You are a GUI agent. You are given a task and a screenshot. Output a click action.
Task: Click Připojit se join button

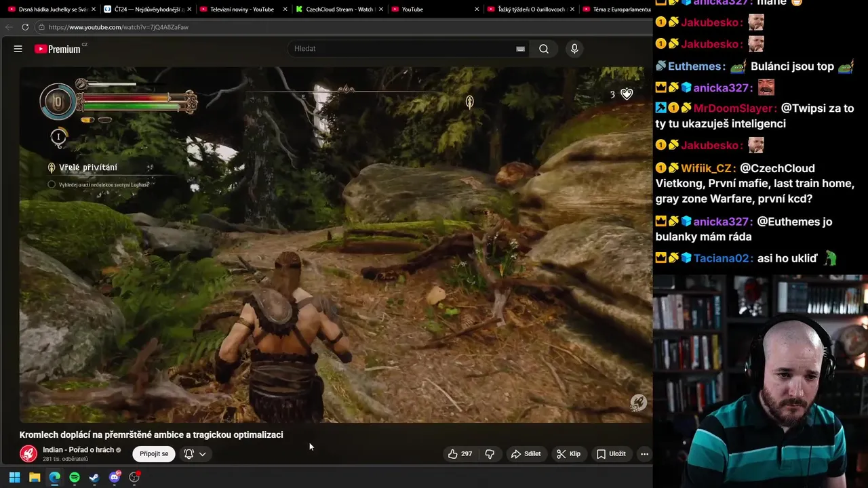[x=154, y=453]
